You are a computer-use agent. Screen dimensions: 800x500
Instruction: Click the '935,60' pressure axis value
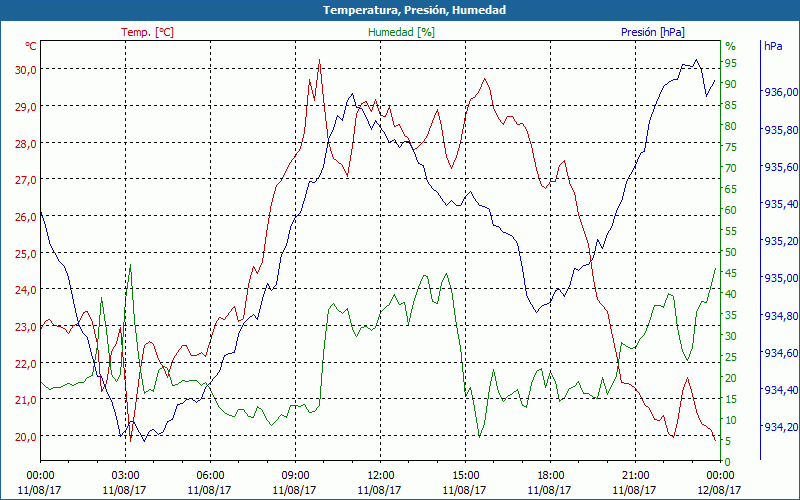(781, 167)
